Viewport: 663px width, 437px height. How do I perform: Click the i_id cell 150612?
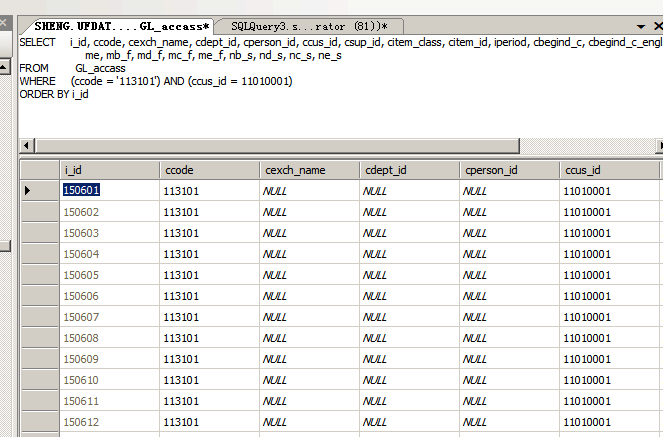point(109,422)
